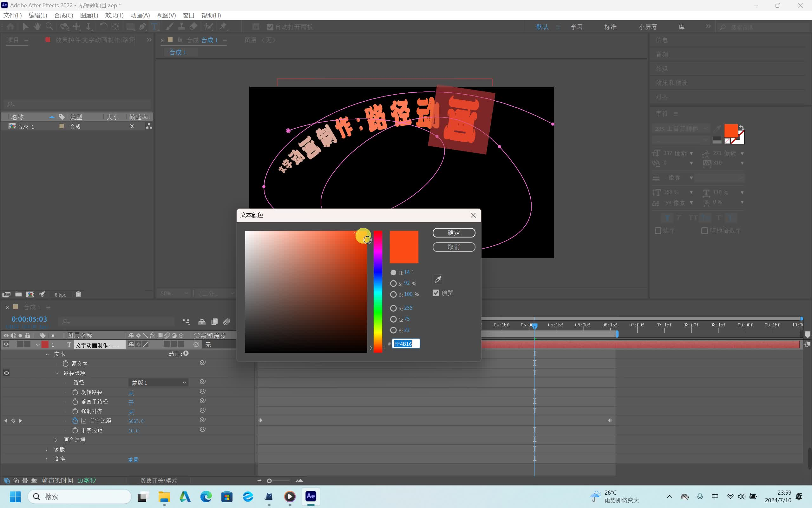Select the Rectangle shape tool
812x508 pixels.
tap(130, 27)
